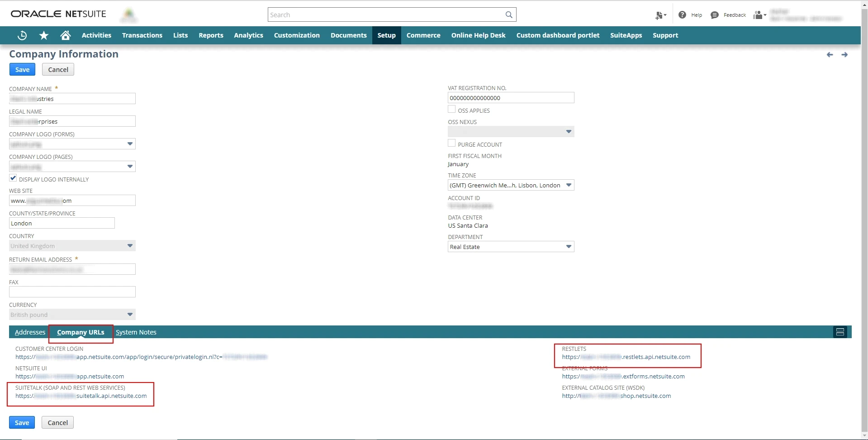This screenshot has height=440, width=868.
Task: Click the Legal Name field
Action: (72, 121)
